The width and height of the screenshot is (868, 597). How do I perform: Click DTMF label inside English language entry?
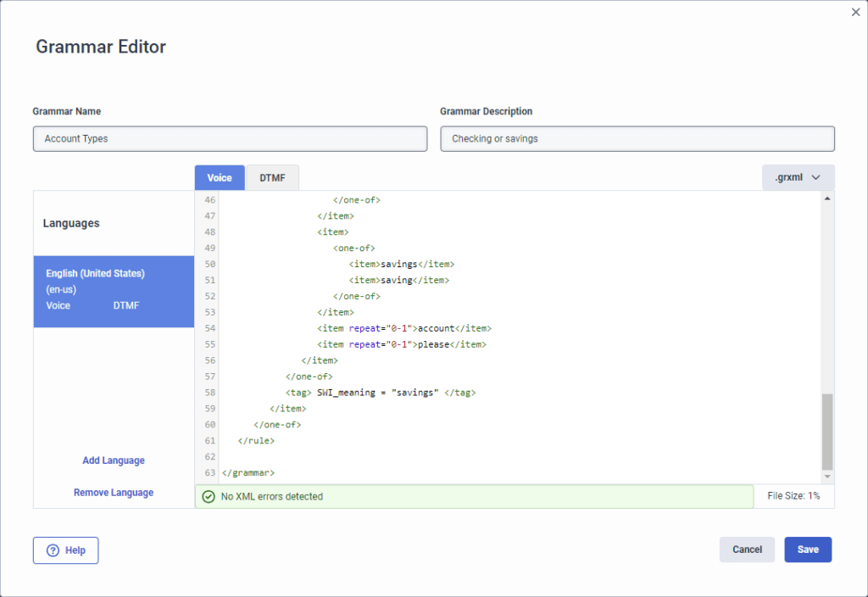[126, 305]
